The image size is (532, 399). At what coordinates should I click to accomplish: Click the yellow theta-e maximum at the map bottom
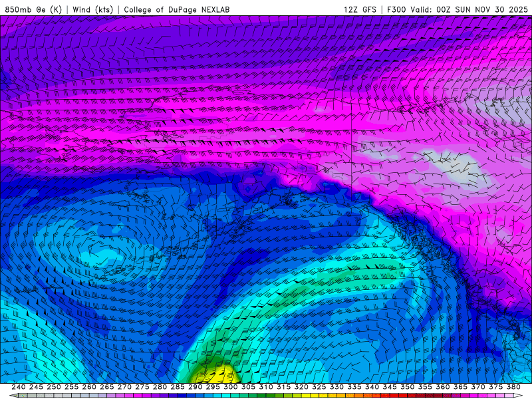[215, 374]
